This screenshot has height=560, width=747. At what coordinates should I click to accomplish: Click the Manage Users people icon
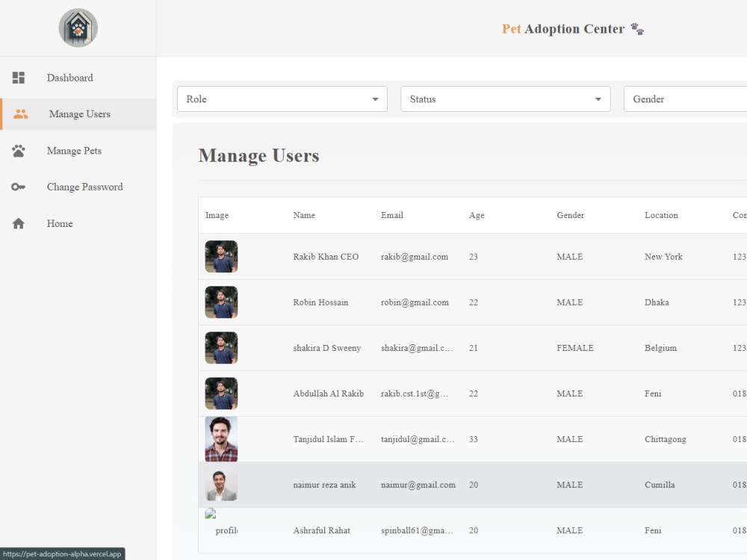[20, 113]
